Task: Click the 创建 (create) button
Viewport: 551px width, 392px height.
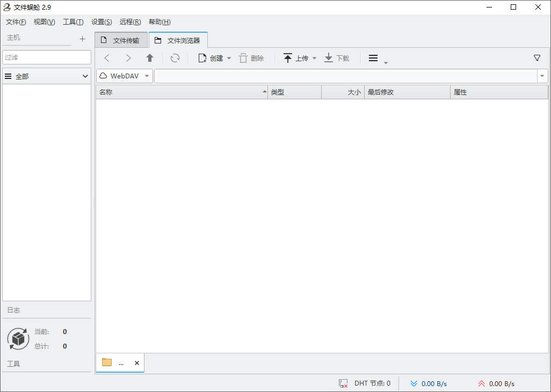Action: [x=211, y=58]
